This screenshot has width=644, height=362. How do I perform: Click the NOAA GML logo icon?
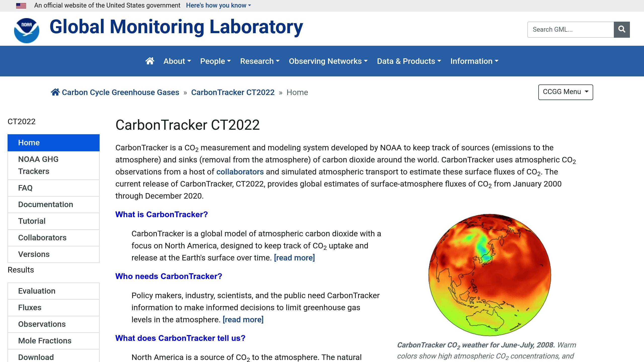click(26, 29)
